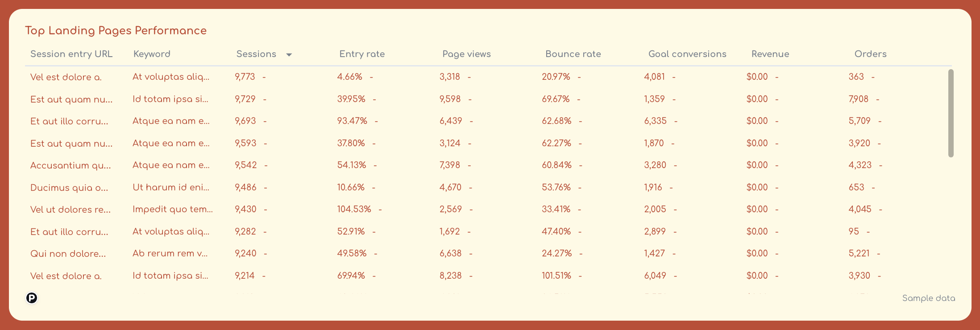Sort by Session entry URL column
The width and height of the screenshot is (980, 330).
coord(71,54)
